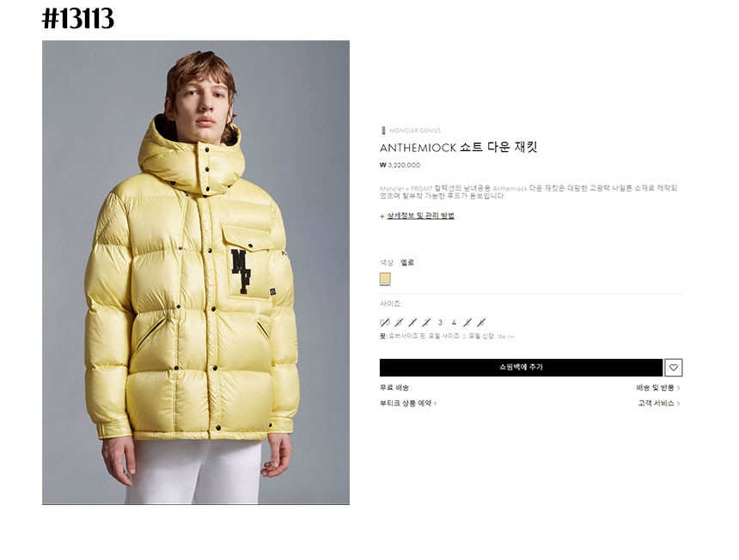
Task: Open 부티크 상품 예약 link
Action: click(x=408, y=403)
